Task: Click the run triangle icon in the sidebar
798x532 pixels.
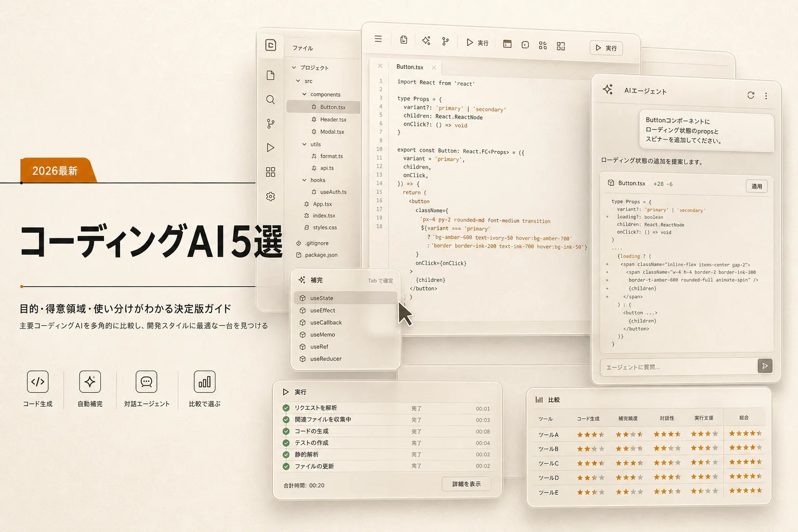Action: 271,148
